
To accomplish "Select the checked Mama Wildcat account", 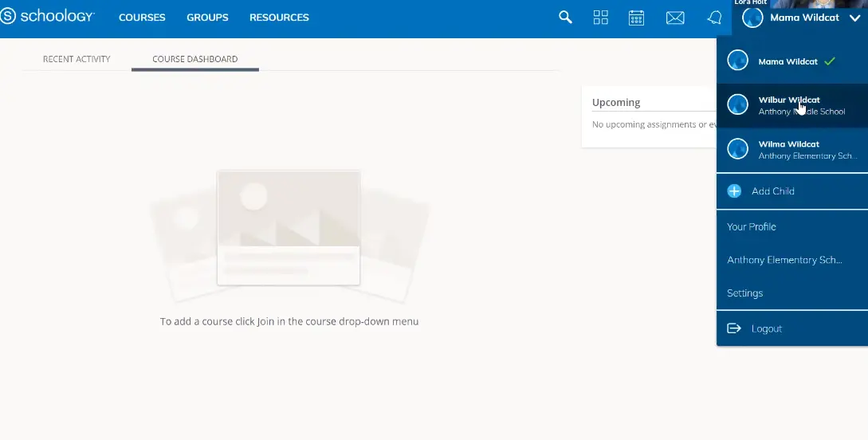I will [x=787, y=61].
